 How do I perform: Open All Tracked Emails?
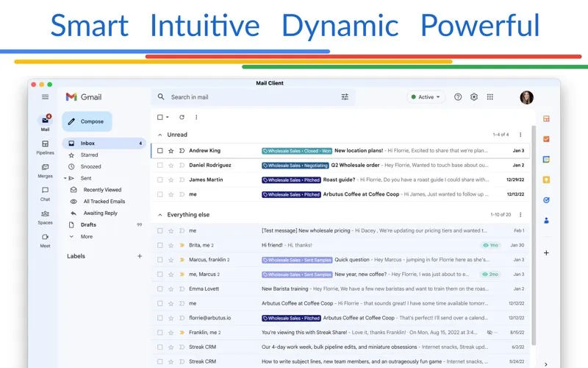tap(104, 201)
